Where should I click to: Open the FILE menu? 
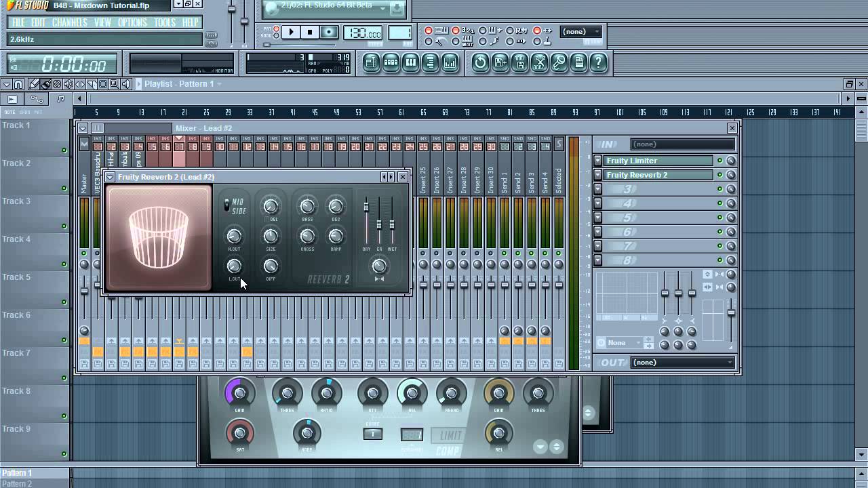tap(18, 22)
